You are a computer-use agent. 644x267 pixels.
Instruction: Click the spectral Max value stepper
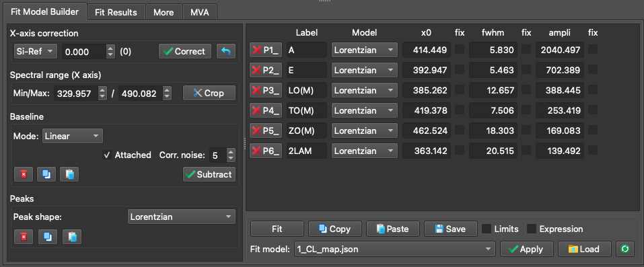coord(167,93)
